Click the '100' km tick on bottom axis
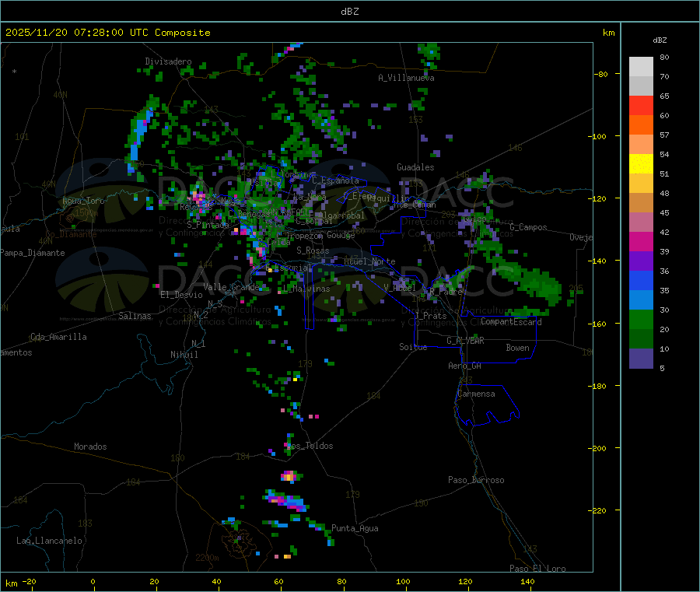 tap(403, 581)
